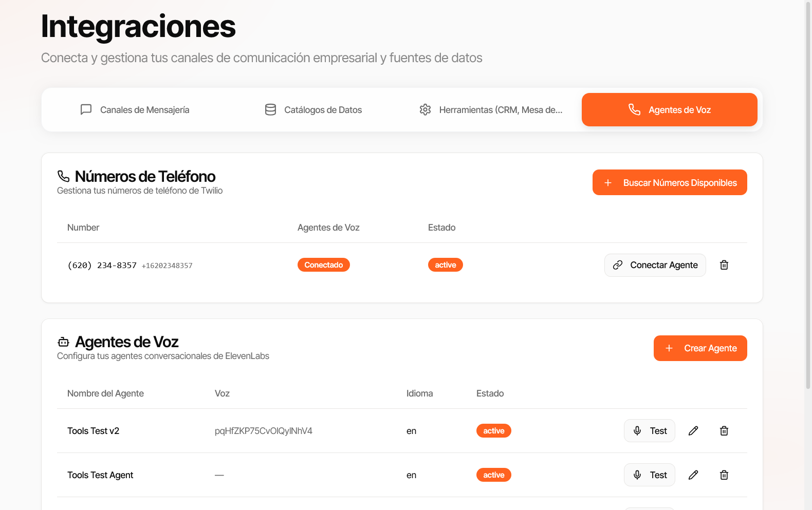Click the Estado header in phone table
The height and width of the screenshot is (510, 812).
[442, 228]
